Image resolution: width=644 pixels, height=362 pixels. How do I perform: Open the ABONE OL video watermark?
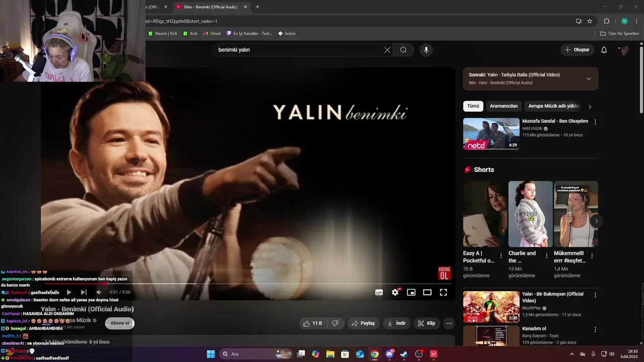(444, 274)
